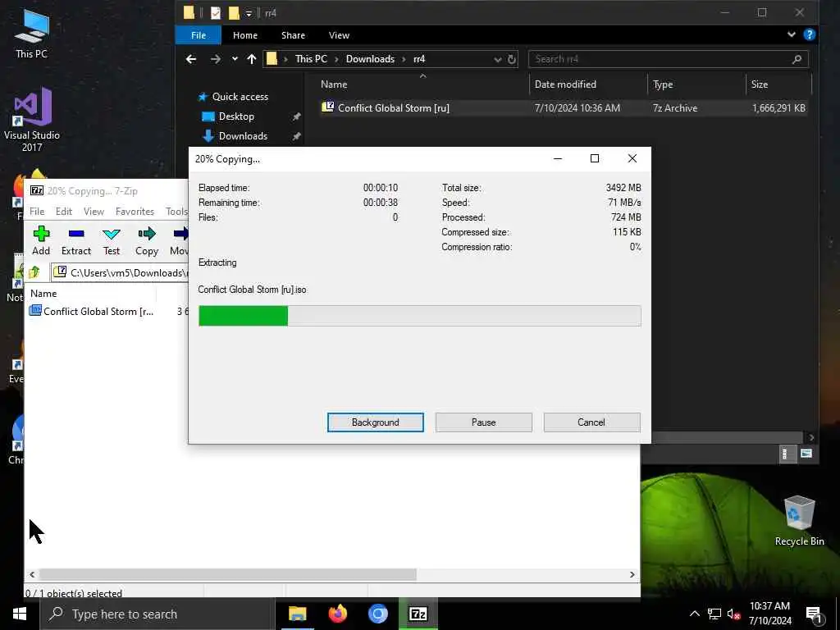Click the Back arrow in File Explorer

click(x=190, y=59)
